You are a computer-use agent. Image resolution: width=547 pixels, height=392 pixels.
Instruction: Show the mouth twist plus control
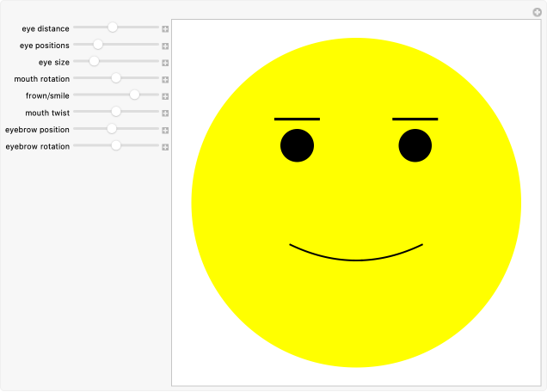click(165, 113)
